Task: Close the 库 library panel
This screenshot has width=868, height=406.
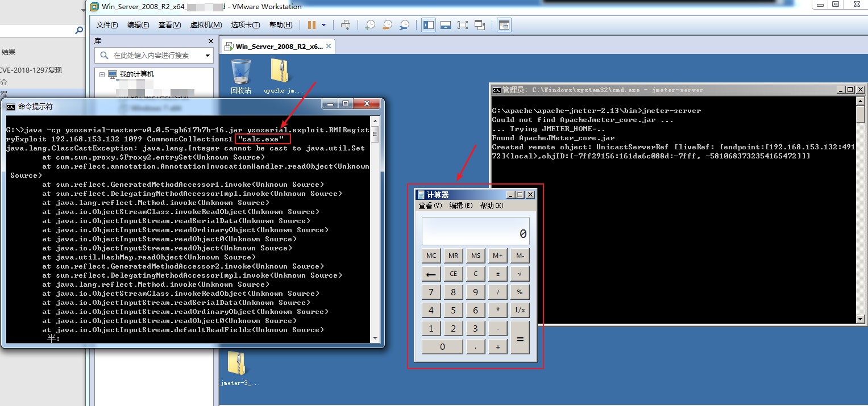Action: tap(211, 41)
